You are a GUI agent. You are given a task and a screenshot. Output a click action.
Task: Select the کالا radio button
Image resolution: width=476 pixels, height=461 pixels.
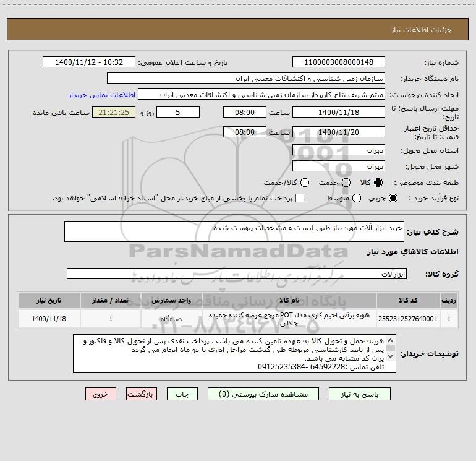[x=378, y=183]
